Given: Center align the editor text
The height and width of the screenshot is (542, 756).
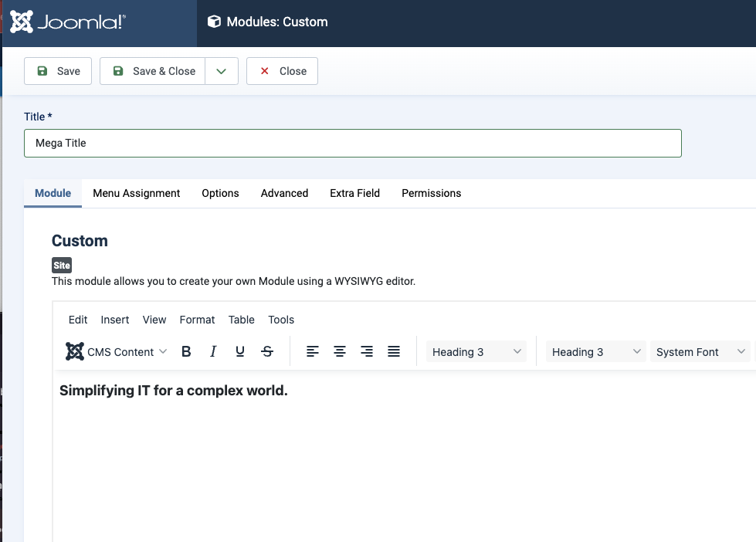Looking at the screenshot, I should click(x=340, y=352).
